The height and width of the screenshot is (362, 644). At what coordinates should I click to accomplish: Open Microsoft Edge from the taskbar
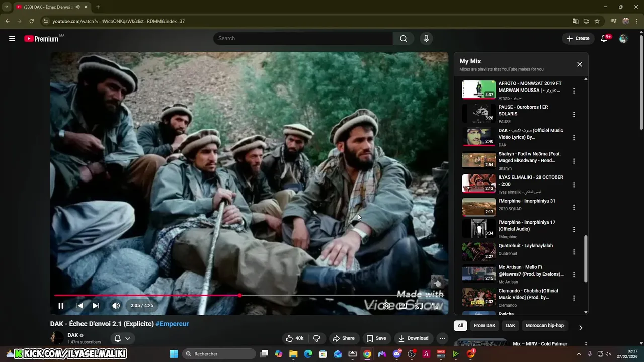coord(308,354)
